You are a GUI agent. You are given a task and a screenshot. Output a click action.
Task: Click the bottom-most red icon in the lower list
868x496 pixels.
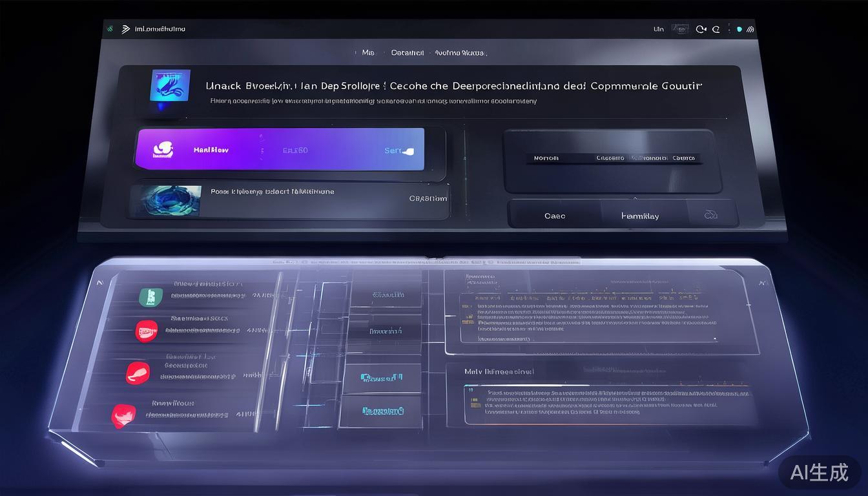[x=123, y=415]
